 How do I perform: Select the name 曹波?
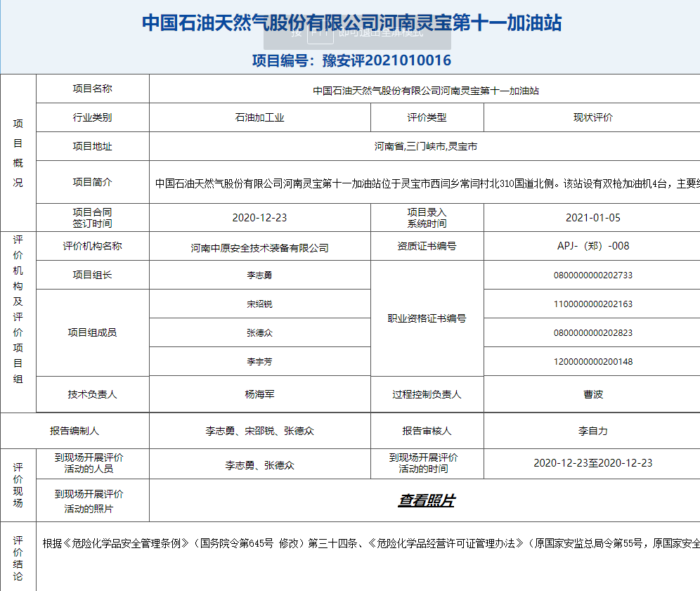[x=593, y=394]
